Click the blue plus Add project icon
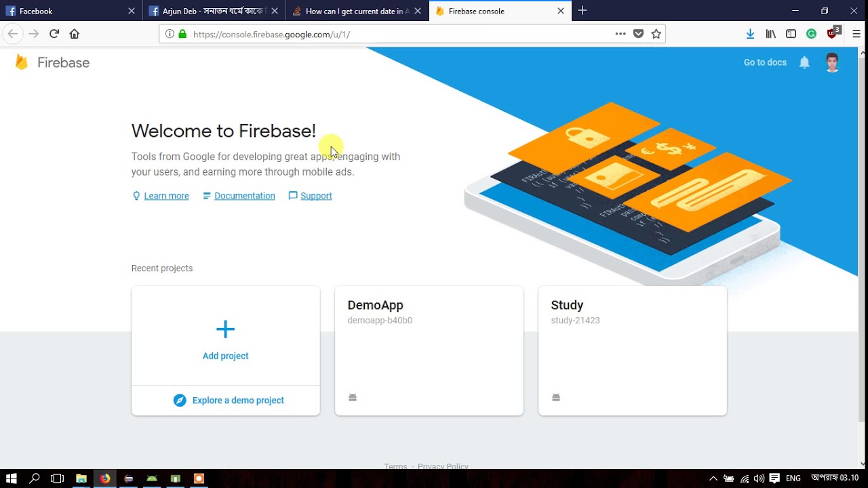Screen dimensions: 868x488 (x=225, y=329)
